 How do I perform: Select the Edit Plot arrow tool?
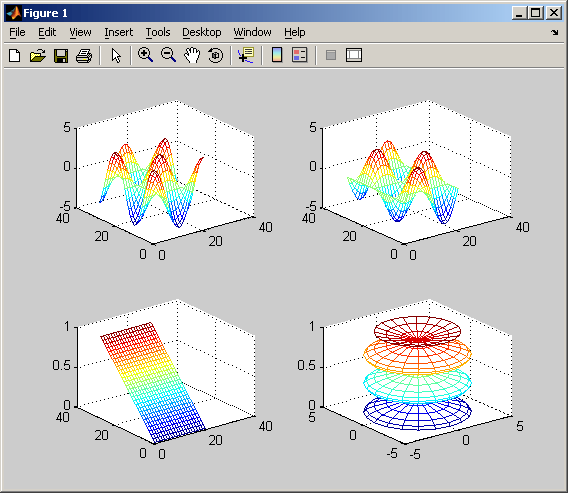coord(116,56)
